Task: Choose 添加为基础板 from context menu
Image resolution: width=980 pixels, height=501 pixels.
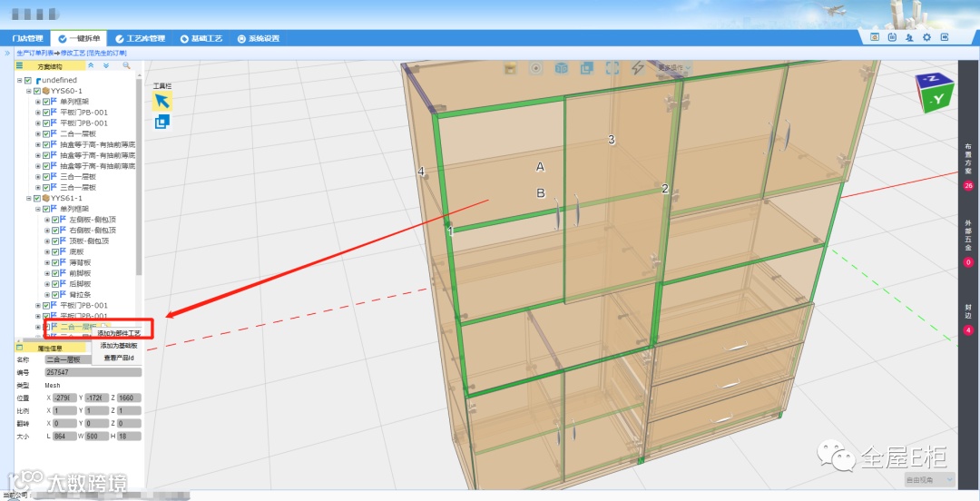Action: tap(118, 345)
